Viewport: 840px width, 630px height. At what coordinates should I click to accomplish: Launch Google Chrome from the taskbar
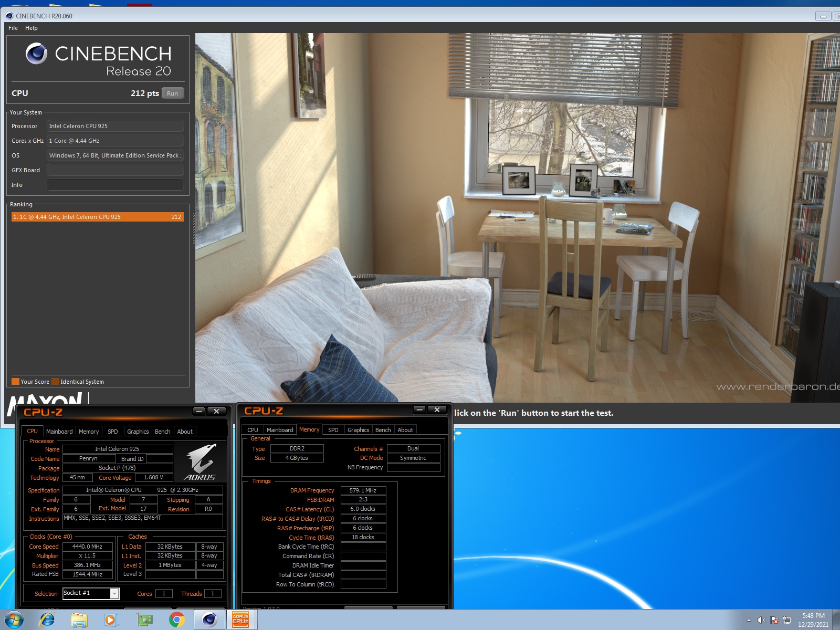[177, 620]
